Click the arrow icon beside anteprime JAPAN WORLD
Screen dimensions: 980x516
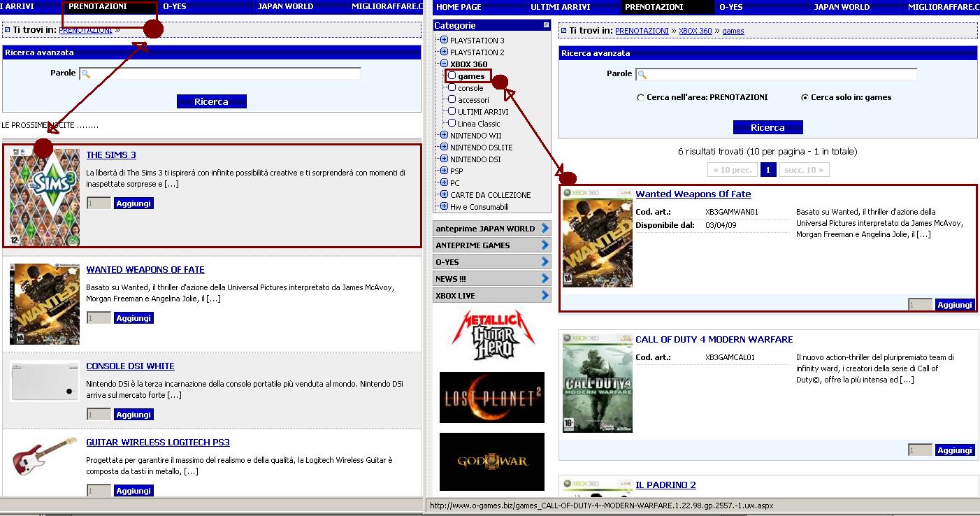pyautogui.click(x=545, y=228)
